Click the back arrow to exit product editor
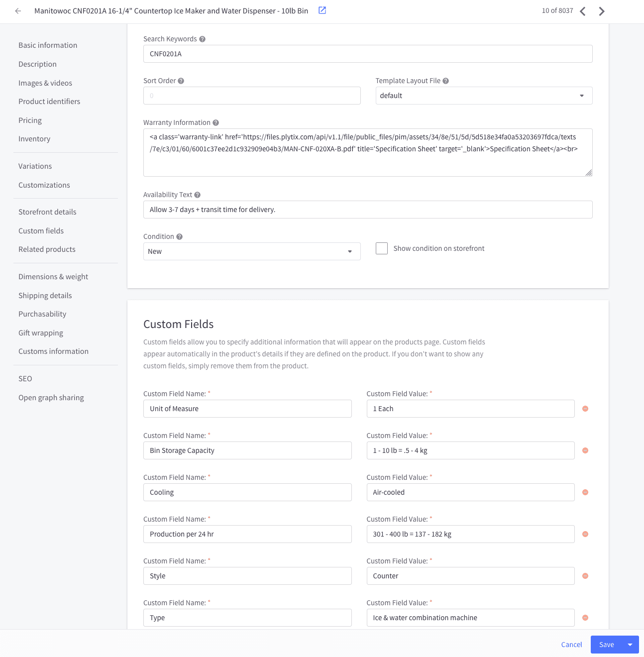Screen dimensions: 644x657 coord(17,10)
